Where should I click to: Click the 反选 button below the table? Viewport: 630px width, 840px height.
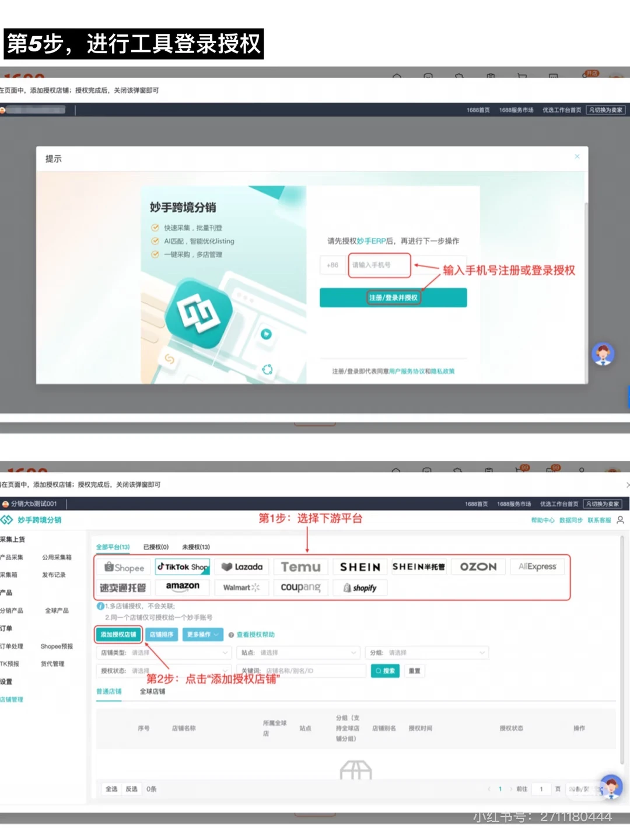tap(132, 789)
